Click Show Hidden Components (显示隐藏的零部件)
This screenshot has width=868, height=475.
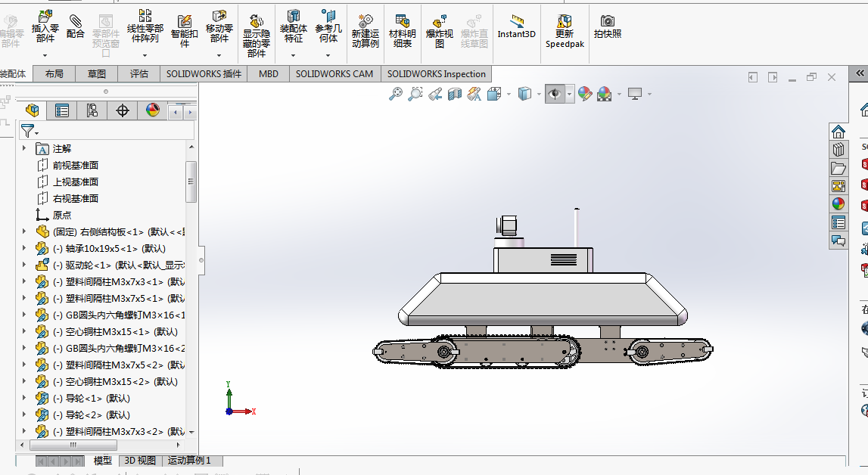coord(257,36)
